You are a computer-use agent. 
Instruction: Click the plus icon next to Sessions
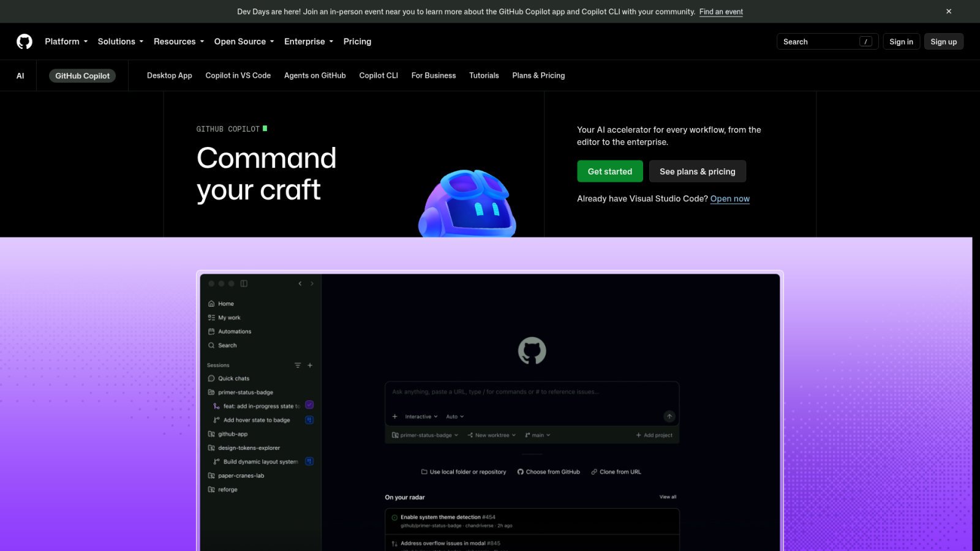point(310,365)
